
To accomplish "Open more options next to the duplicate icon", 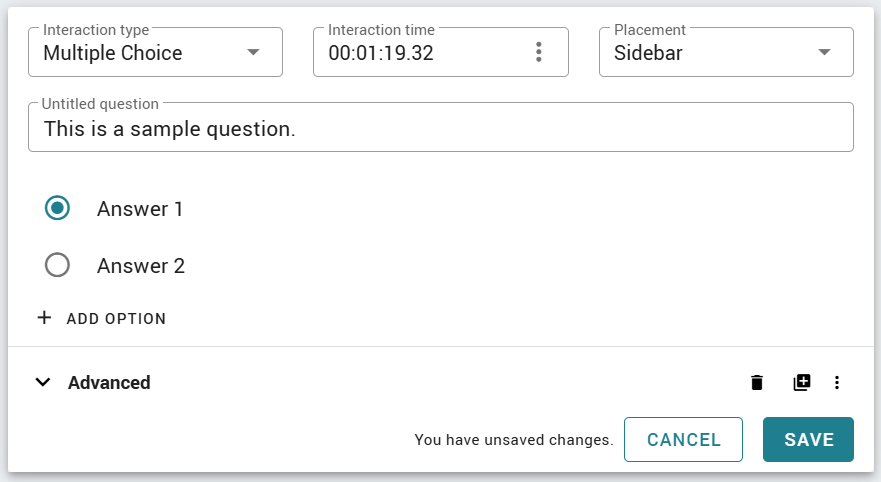I will click(x=837, y=383).
